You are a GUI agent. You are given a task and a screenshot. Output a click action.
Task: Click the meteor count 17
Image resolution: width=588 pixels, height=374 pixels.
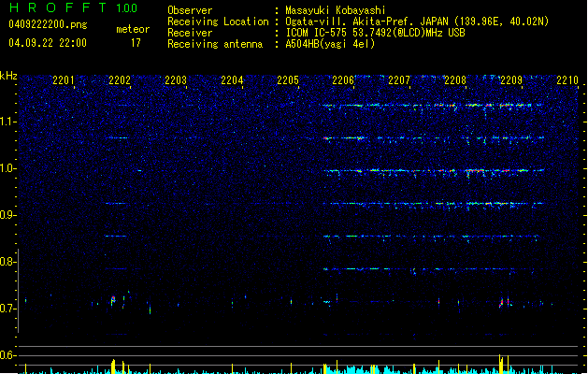click(x=136, y=43)
